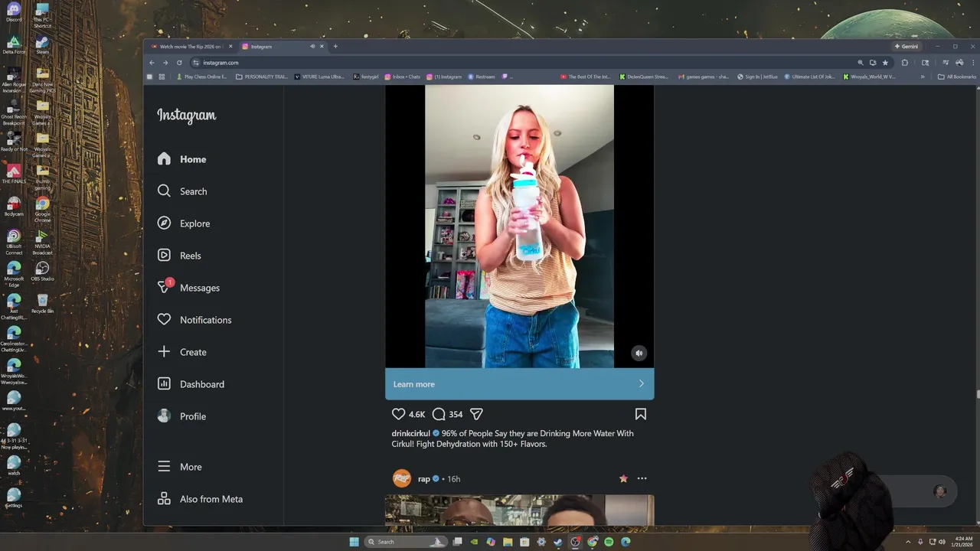
Task: Go back in the browser
Action: [152, 63]
